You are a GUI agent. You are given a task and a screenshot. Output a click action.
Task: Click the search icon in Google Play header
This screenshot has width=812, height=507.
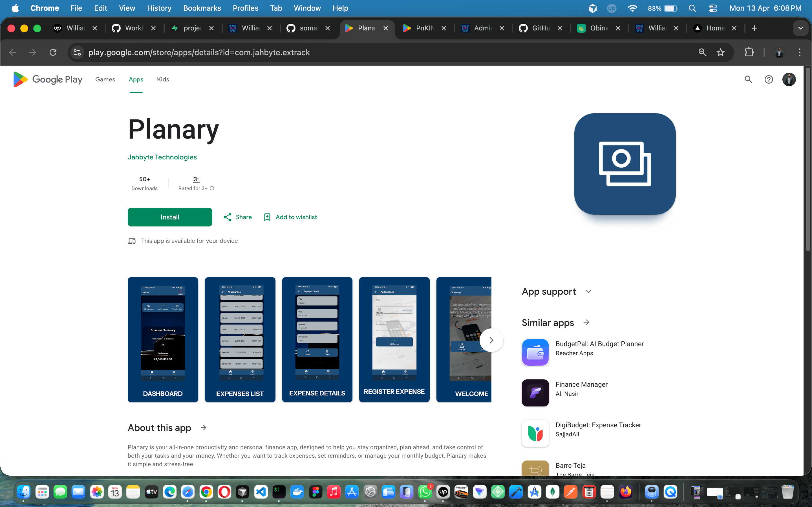pyautogui.click(x=748, y=79)
